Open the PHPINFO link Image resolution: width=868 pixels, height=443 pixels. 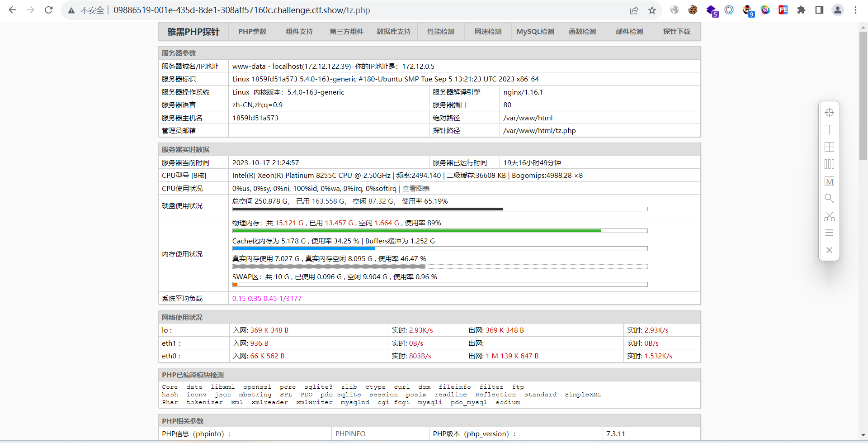point(350,433)
